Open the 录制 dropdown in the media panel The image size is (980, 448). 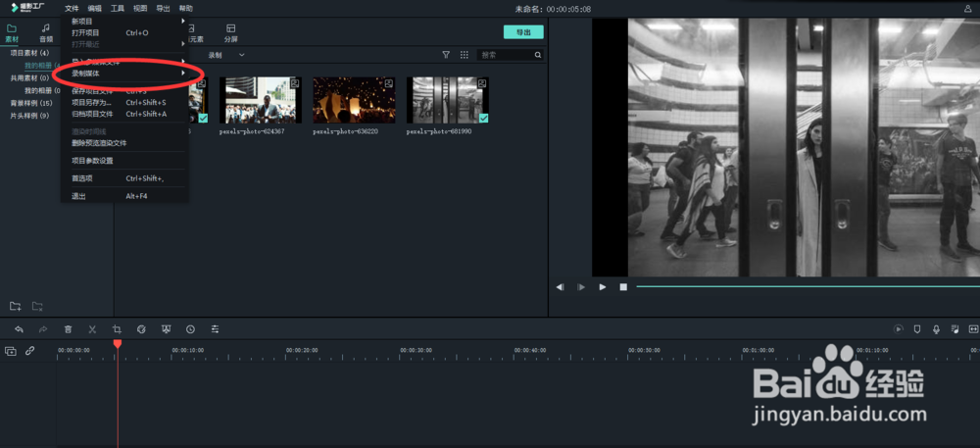[x=225, y=55]
